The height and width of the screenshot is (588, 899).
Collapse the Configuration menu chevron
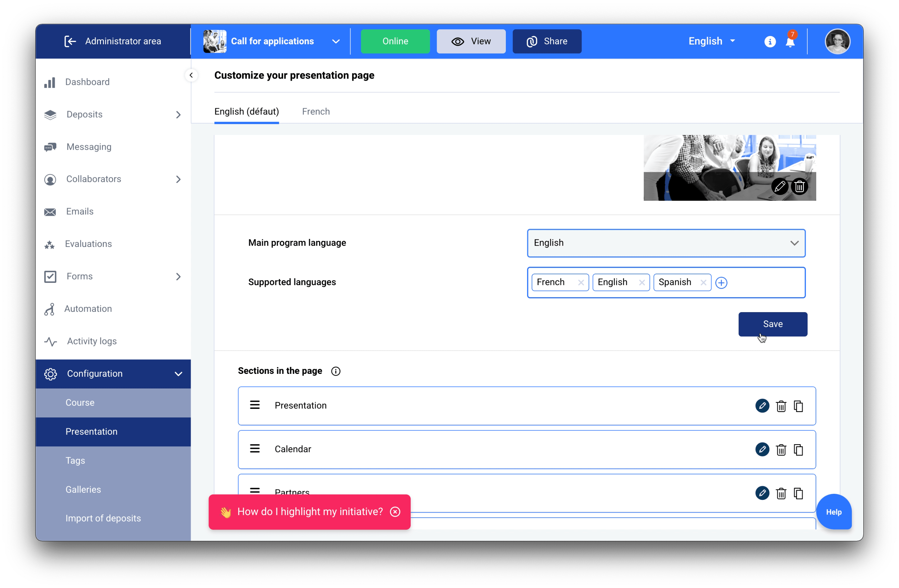point(178,374)
